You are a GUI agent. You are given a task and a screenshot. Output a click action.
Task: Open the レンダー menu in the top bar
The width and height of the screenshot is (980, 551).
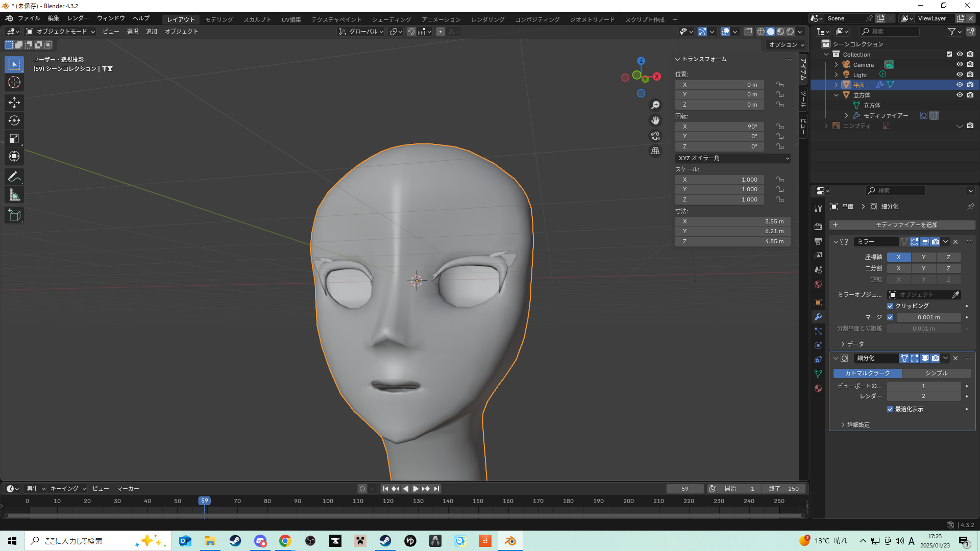click(78, 18)
